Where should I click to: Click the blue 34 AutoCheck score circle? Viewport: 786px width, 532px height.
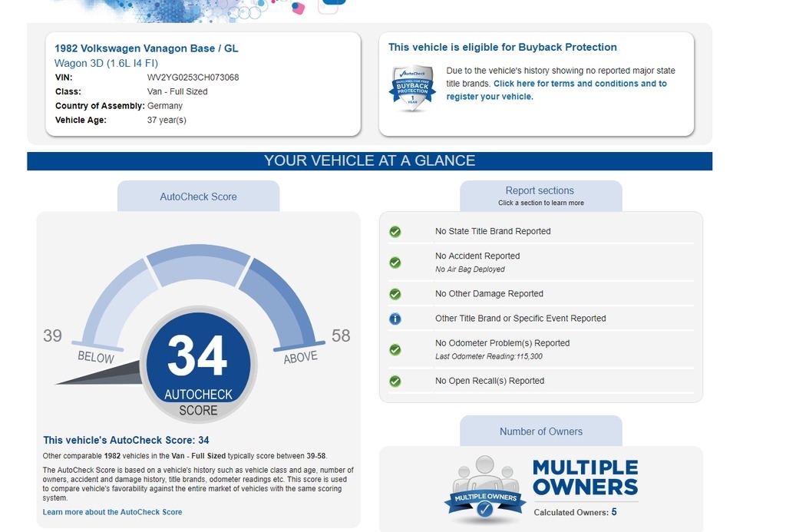click(x=198, y=361)
